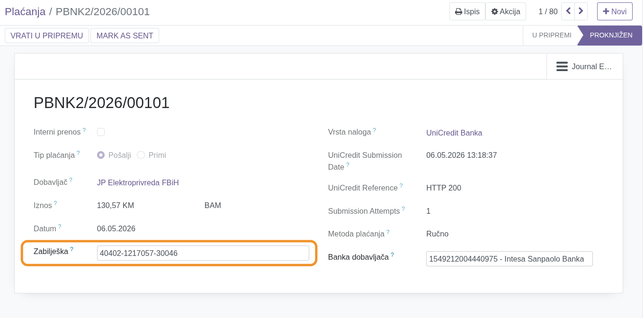This screenshot has height=318, width=644.
Task: Show help tooltip for Banka dobavljača
Action: pos(392,255)
